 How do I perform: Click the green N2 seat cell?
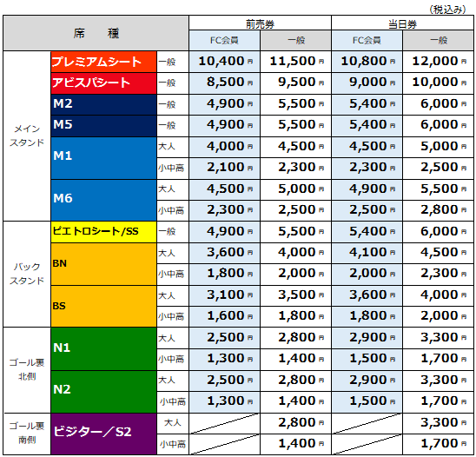pos(103,392)
